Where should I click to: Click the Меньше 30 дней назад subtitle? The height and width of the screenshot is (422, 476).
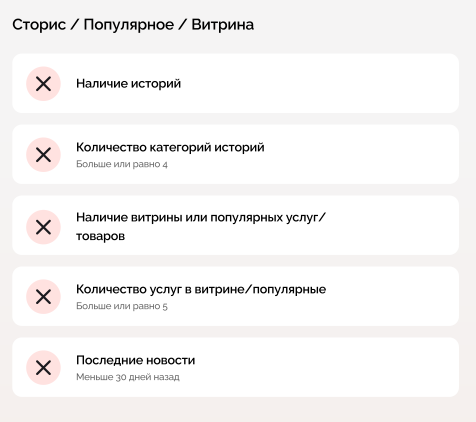128,377
